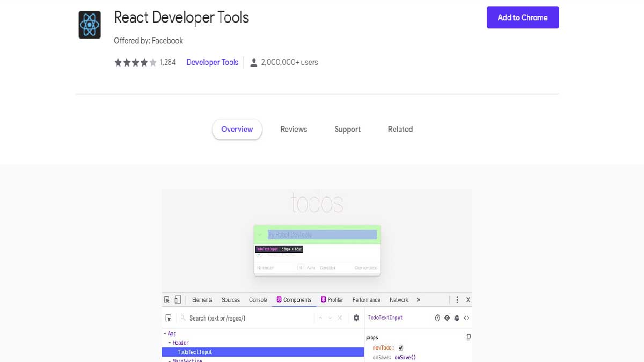Toggle the device toolbar icon in DevTools
Viewport: 644px width, 362px height.
[x=178, y=300]
